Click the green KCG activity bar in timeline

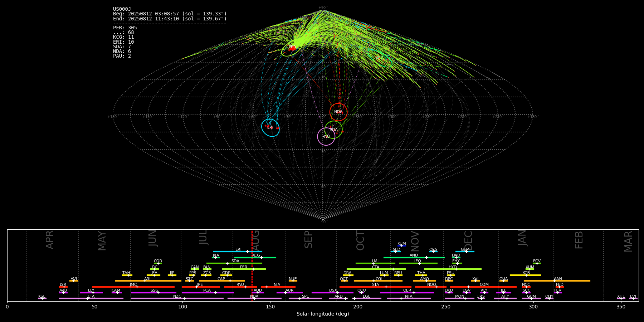tap(255, 258)
